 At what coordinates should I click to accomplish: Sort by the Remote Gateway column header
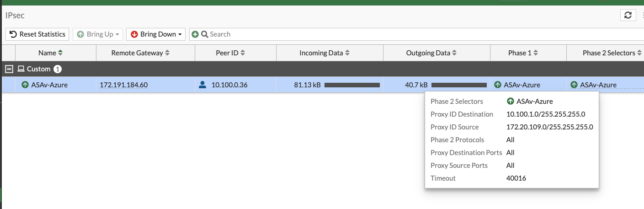coord(140,53)
